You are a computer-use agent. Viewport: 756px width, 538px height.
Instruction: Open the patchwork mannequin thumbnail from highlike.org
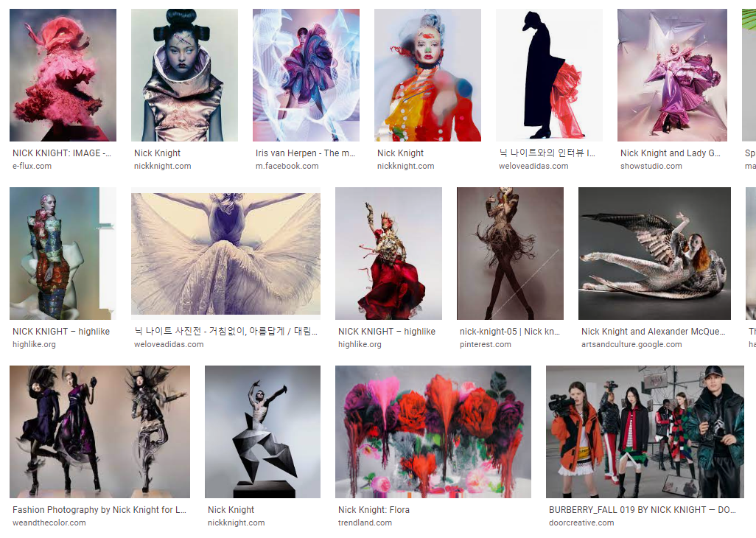63,253
